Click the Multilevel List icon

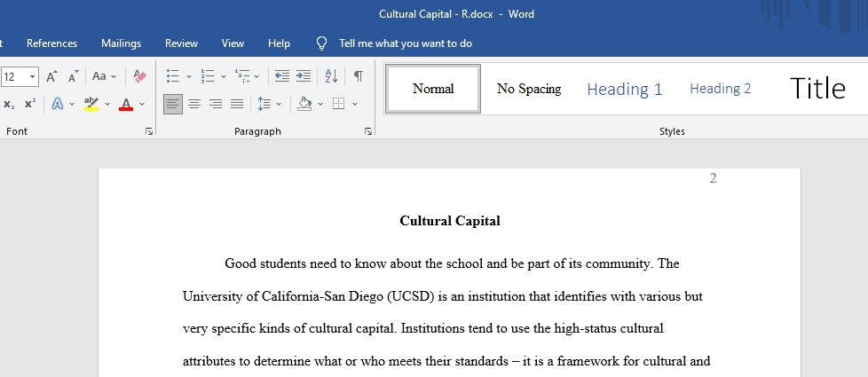[x=242, y=76]
